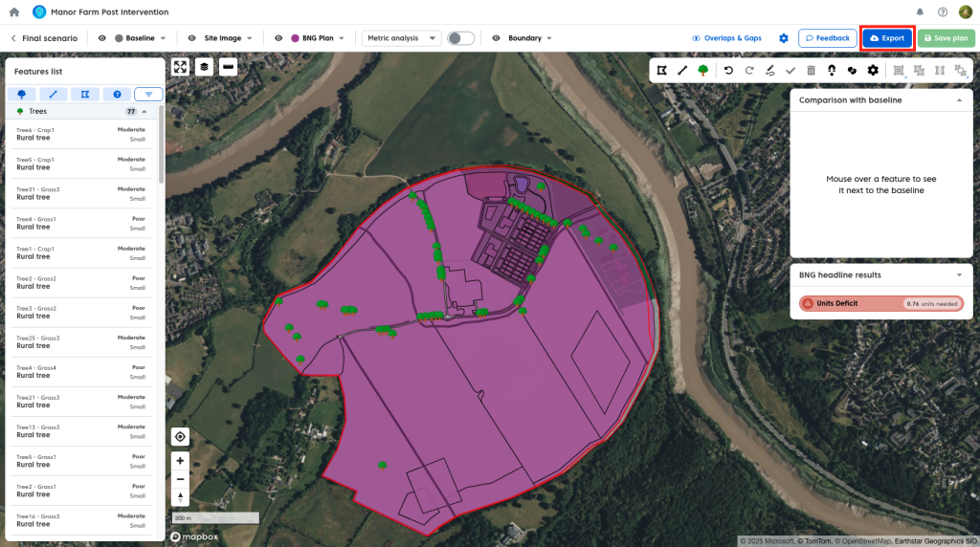Image resolution: width=980 pixels, height=547 pixels.
Task: Zoom in on the map
Action: [180, 460]
